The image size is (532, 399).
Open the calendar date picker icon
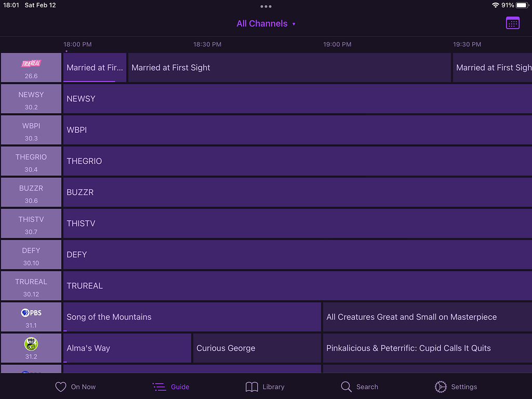point(512,23)
